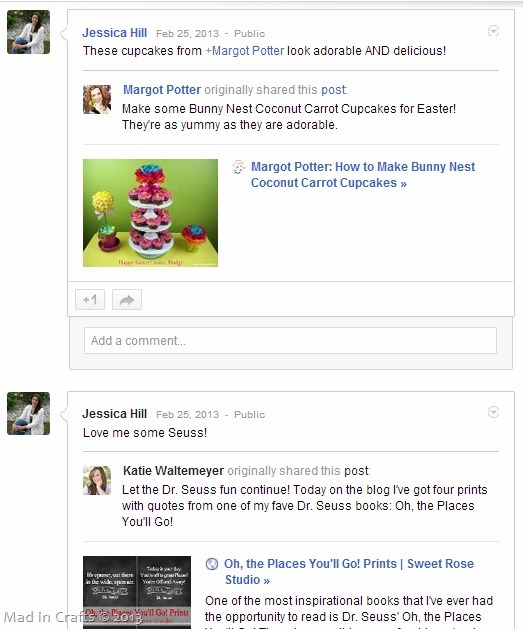Open the +Margot Potter mention link
523x629 pixels.
(x=245, y=51)
